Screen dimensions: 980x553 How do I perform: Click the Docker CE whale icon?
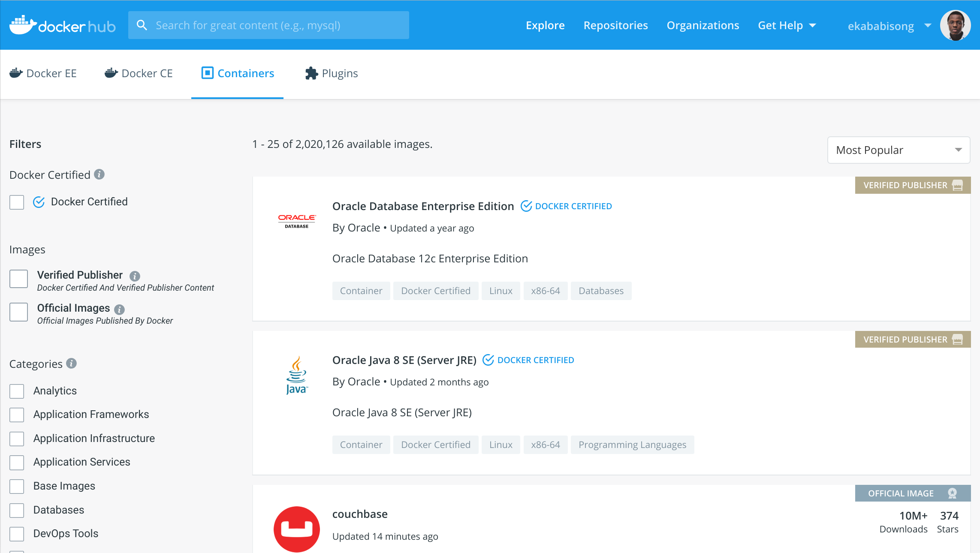tap(110, 73)
